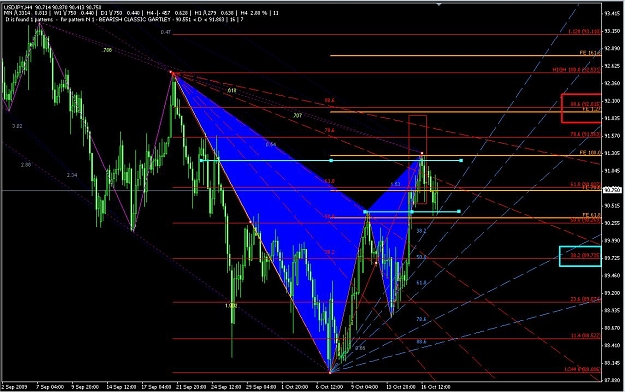Click the FE 100.0 expansion level label
The image size is (625, 392).
pos(590,153)
